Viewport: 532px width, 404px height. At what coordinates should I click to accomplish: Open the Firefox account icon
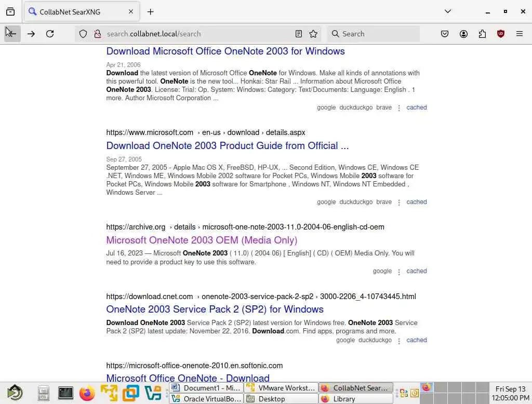pos(463,34)
